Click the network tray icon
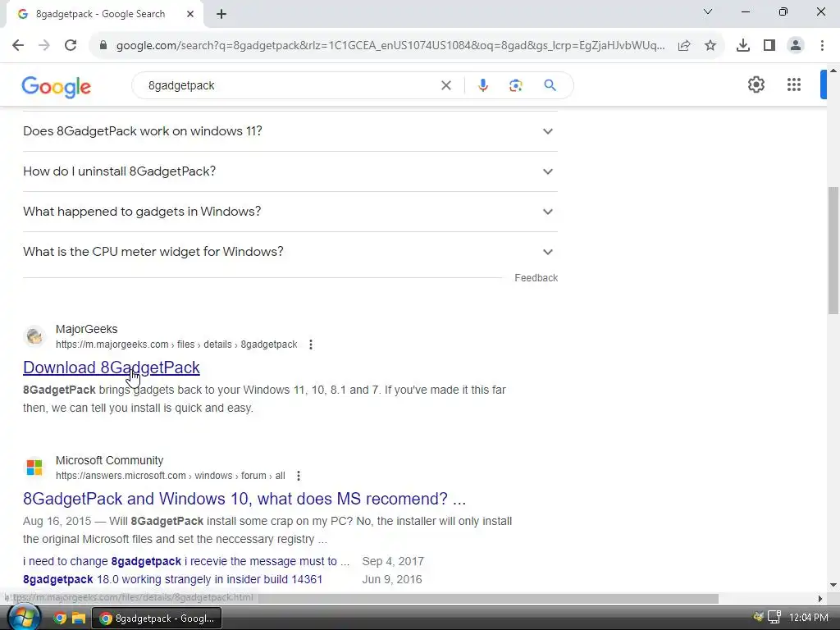840x630 pixels. pos(774,618)
